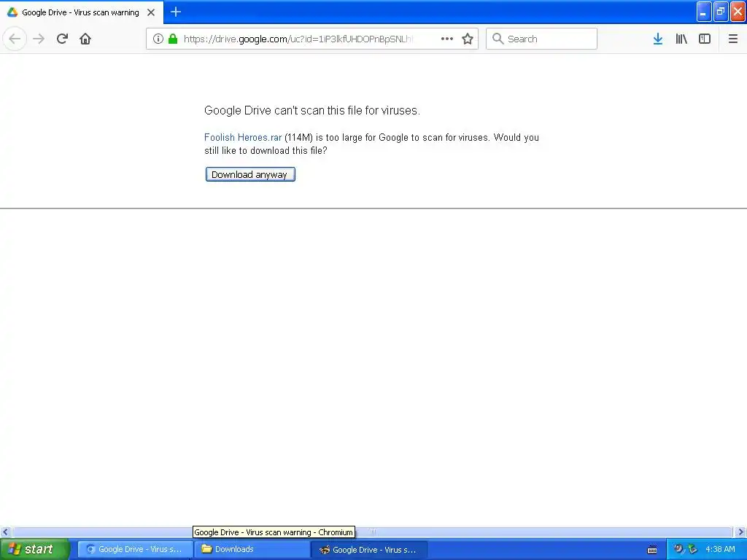Go forward to next page

[39, 39]
